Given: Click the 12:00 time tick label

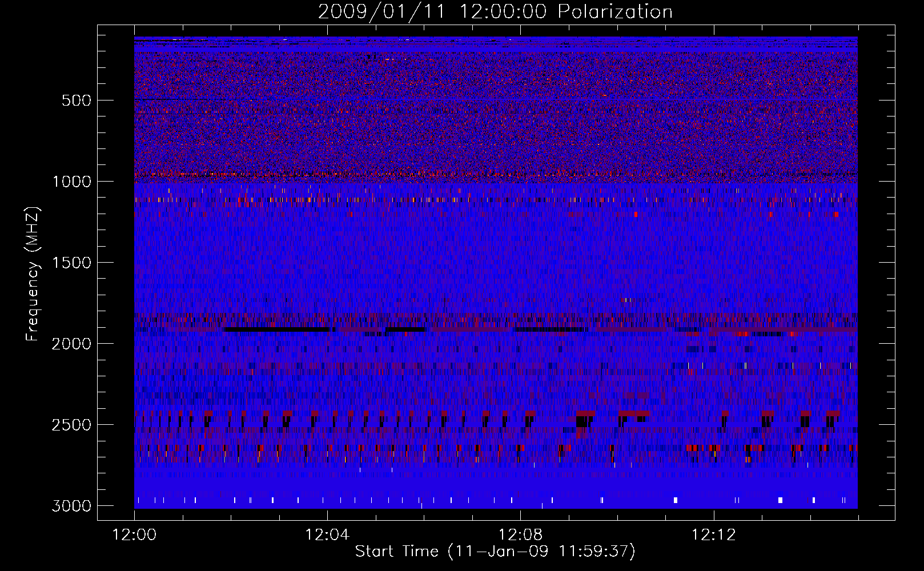Looking at the screenshot, I should tap(134, 535).
